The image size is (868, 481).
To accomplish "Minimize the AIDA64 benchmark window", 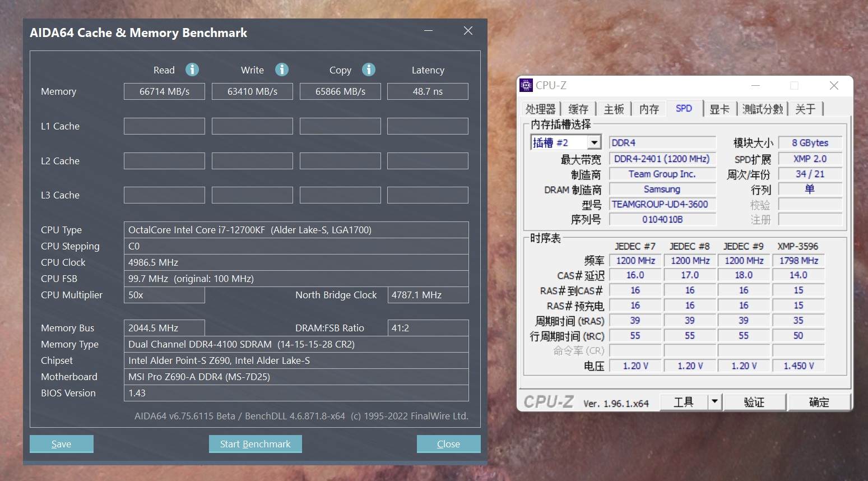I will tap(429, 31).
